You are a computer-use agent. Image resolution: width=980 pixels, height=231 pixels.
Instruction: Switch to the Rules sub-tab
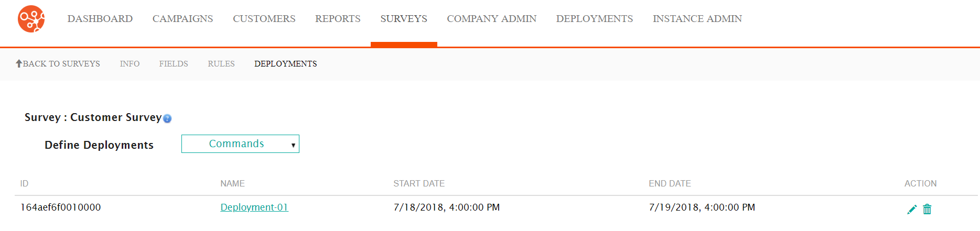(221, 64)
